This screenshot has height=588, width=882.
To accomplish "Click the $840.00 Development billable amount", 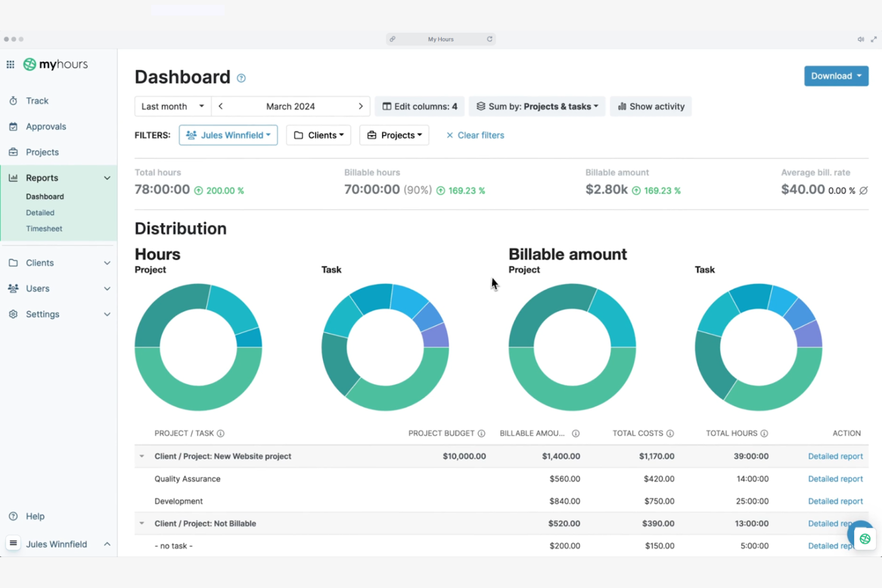I will pyautogui.click(x=565, y=501).
